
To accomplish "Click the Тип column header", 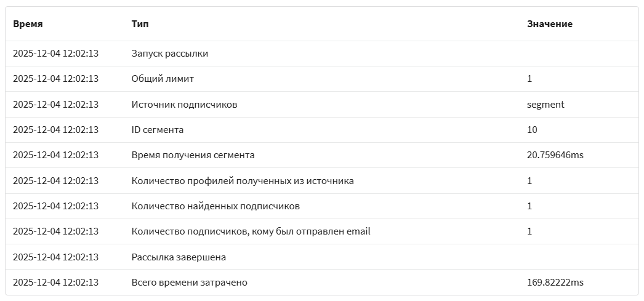I will [x=140, y=24].
